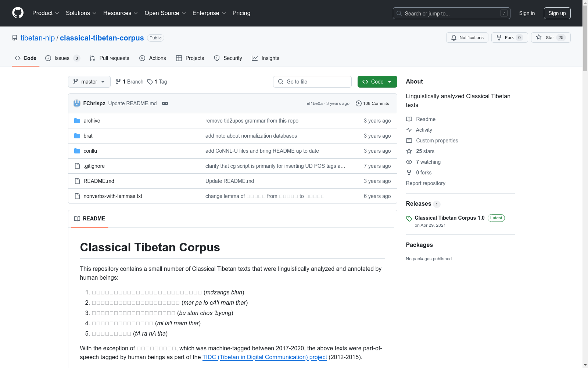The width and height of the screenshot is (588, 368).
Task: Click the brat folder icon
Action: click(x=77, y=136)
